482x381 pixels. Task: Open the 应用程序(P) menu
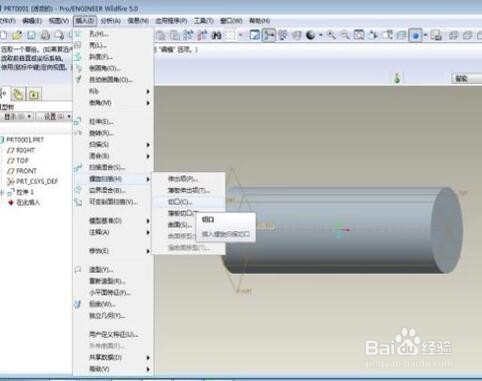(171, 21)
